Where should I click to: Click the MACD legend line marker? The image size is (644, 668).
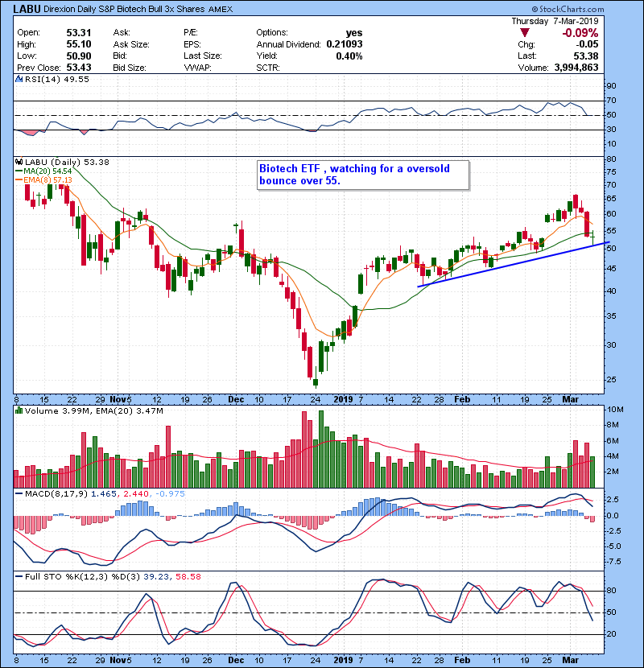pos(19,494)
